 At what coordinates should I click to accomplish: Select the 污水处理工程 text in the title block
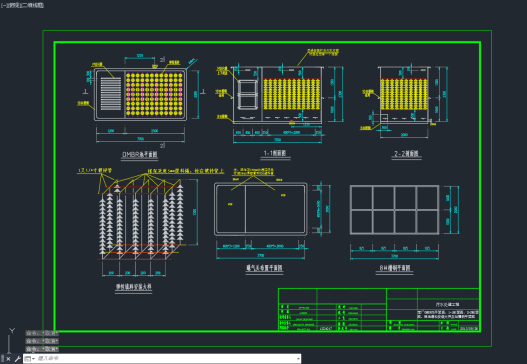tap(447, 305)
